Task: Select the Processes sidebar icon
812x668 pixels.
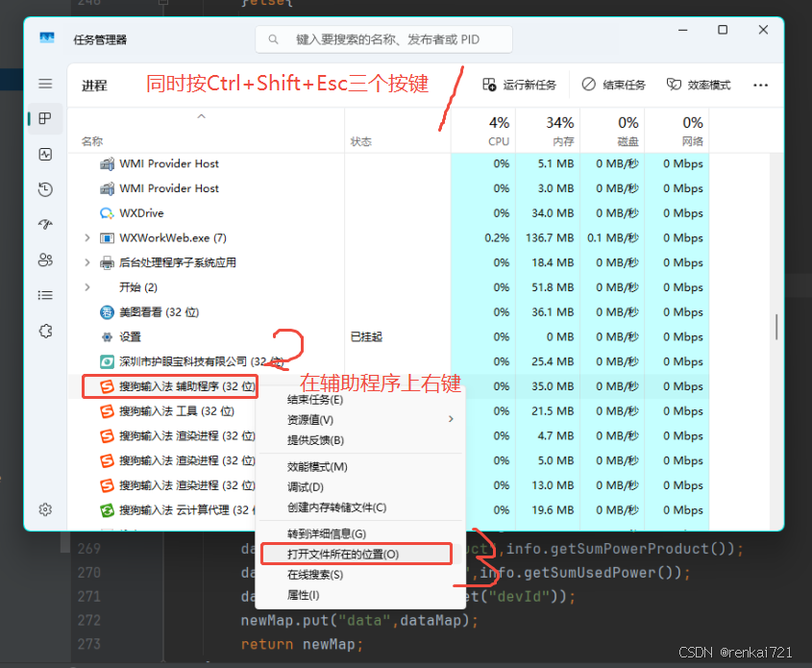Action: [45, 118]
